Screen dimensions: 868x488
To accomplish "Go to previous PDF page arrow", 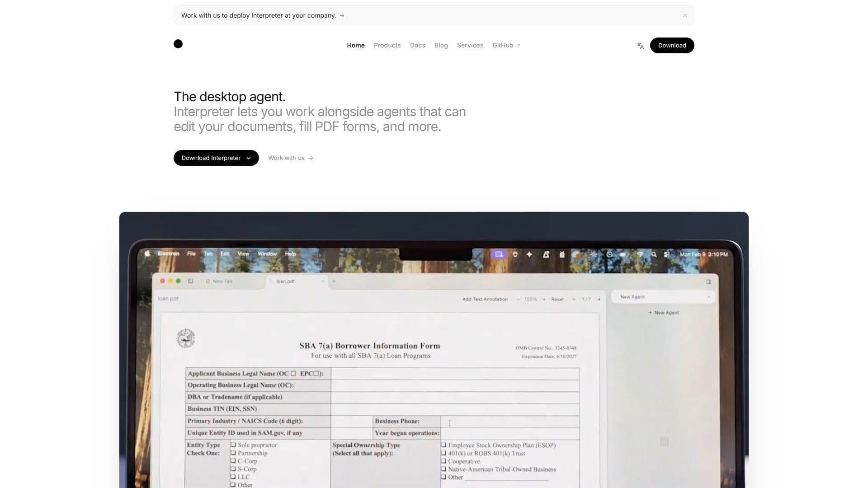I will tap(574, 299).
